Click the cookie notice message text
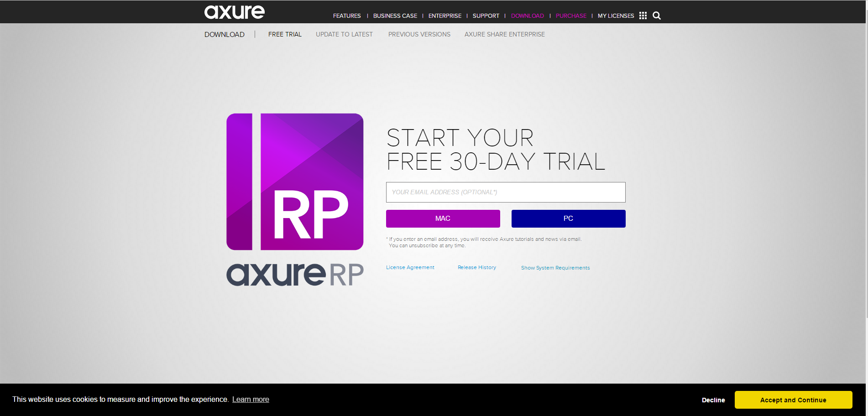Screen dimensions: 868x416 (120, 400)
